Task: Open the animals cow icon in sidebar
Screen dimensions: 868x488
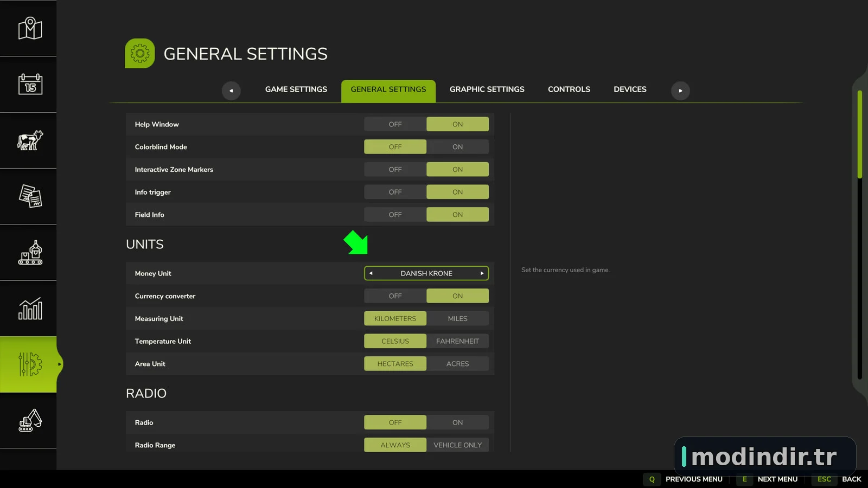Action: tap(30, 140)
